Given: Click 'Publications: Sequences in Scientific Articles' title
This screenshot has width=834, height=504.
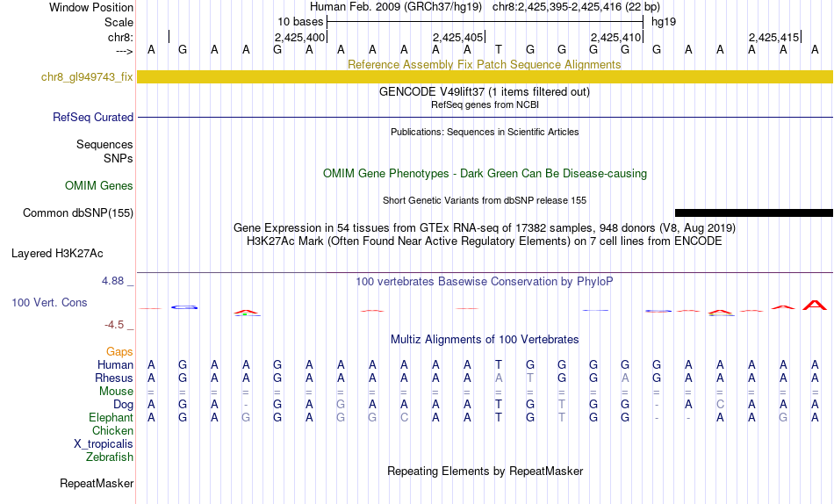Looking at the screenshot, I should pos(485,132).
